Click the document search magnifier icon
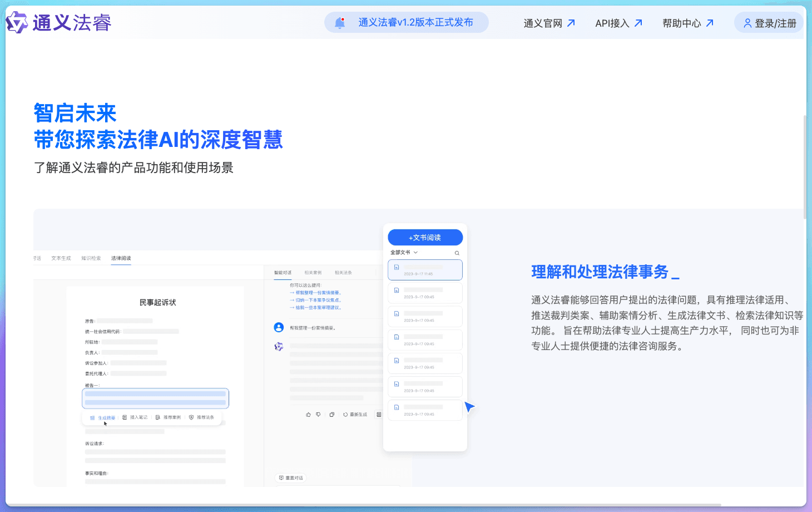 tap(457, 253)
